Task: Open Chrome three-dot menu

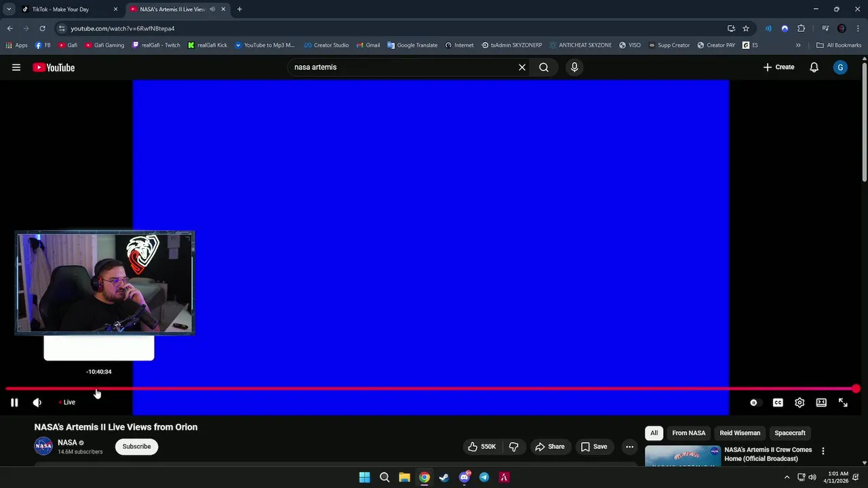Action: pos(858,28)
